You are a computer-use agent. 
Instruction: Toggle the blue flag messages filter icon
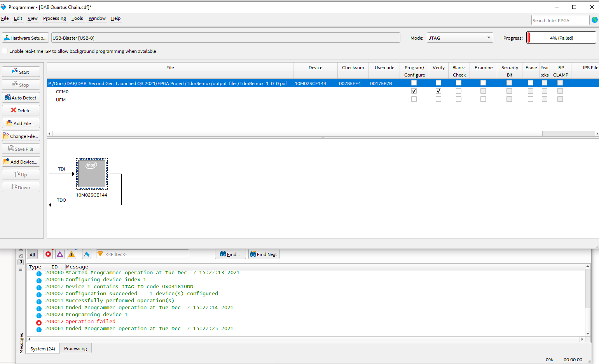tap(87, 254)
